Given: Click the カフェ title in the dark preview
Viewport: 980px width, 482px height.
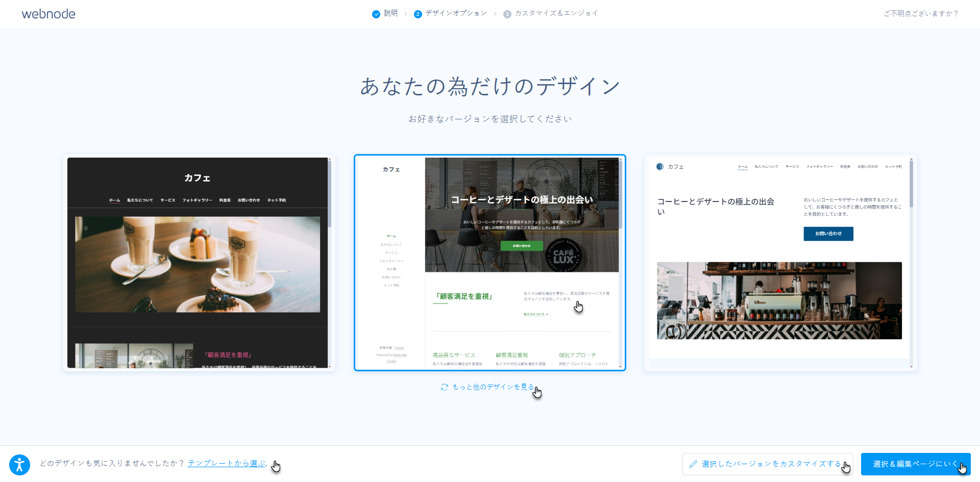Looking at the screenshot, I should tap(198, 178).
